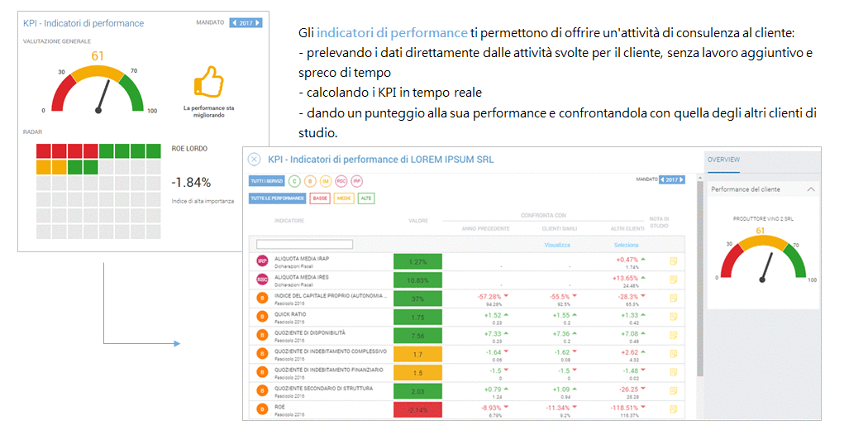Viewport: 868px width, 430px height.
Task: Click Visualizza link under Clienti Simili
Action: click(x=557, y=245)
